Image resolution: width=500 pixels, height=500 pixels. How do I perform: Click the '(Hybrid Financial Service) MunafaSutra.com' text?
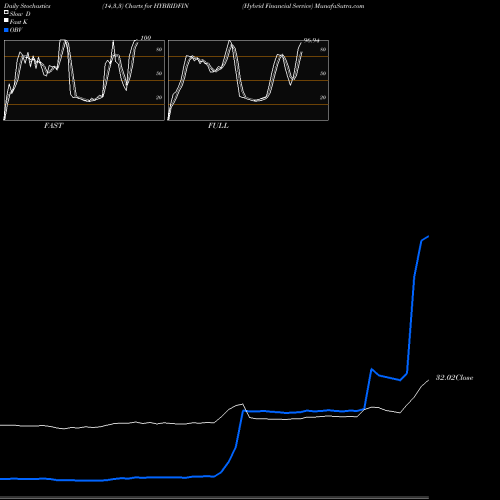coord(303,6)
